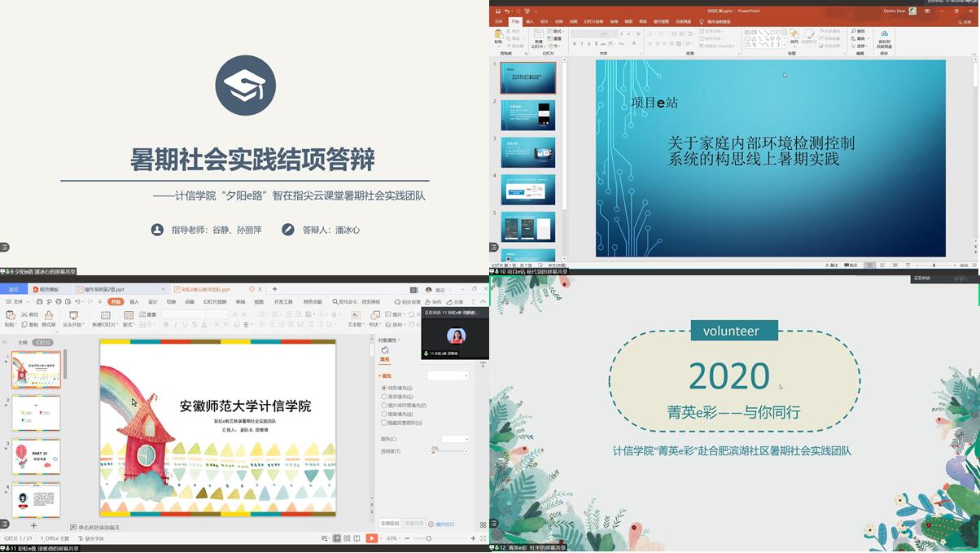The height and width of the screenshot is (553, 980).
Task: Click the WPS print icon
Action: [59, 301]
